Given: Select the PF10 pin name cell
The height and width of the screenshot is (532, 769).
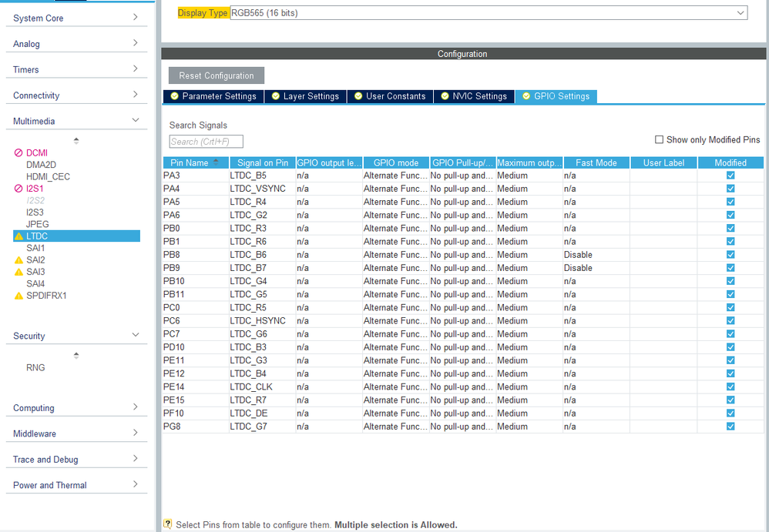Looking at the screenshot, I should pos(196,413).
